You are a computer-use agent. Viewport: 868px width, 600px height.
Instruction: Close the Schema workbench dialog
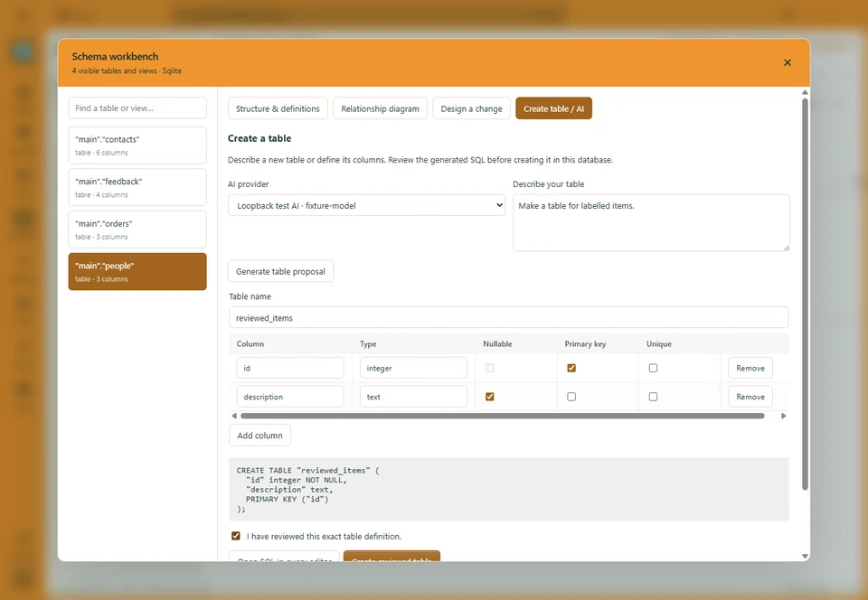click(x=788, y=62)
